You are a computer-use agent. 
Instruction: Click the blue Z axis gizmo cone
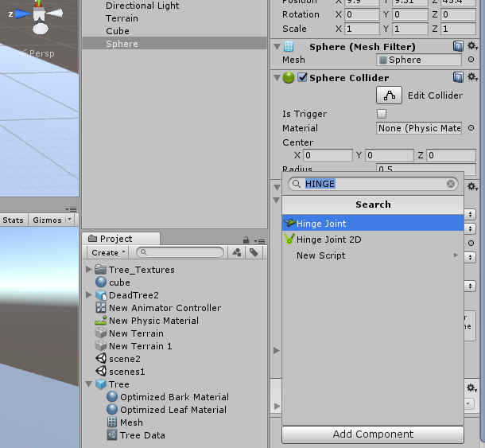pyautogui.click(x=23, y=14)
